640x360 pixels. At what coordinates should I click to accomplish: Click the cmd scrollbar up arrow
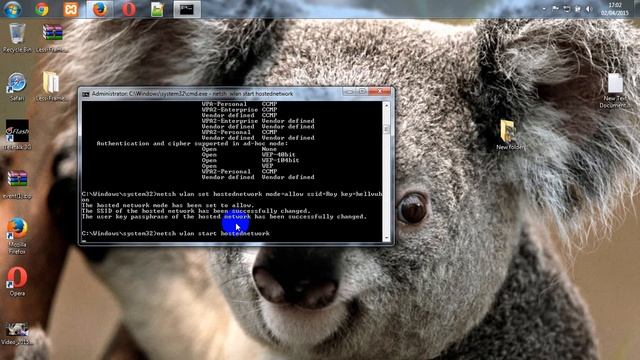coord(386,105)
